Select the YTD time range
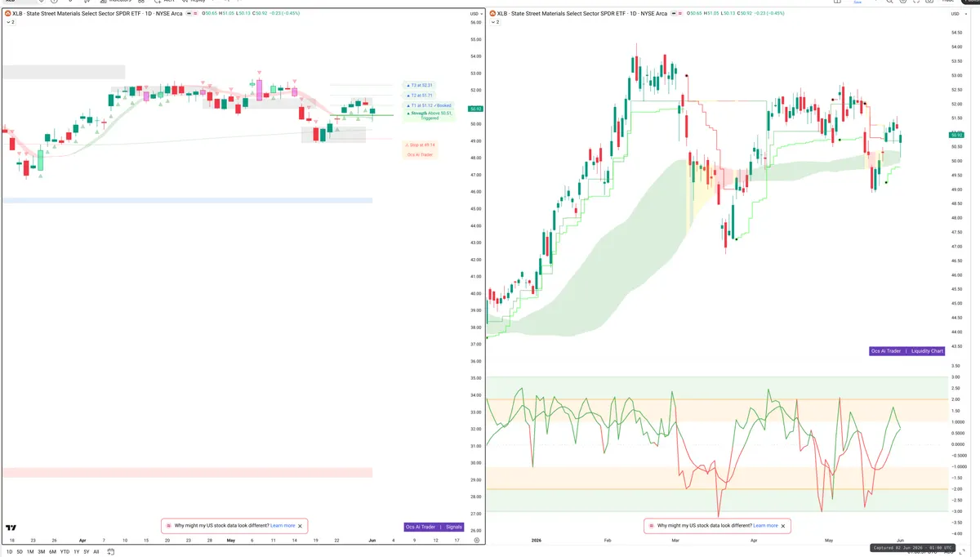Viewport: 980px width, 557px height. [x=65, y=551]
